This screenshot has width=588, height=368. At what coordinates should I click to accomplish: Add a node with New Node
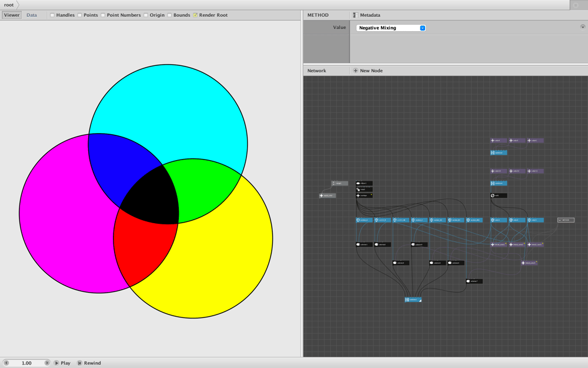click(368, 71)
